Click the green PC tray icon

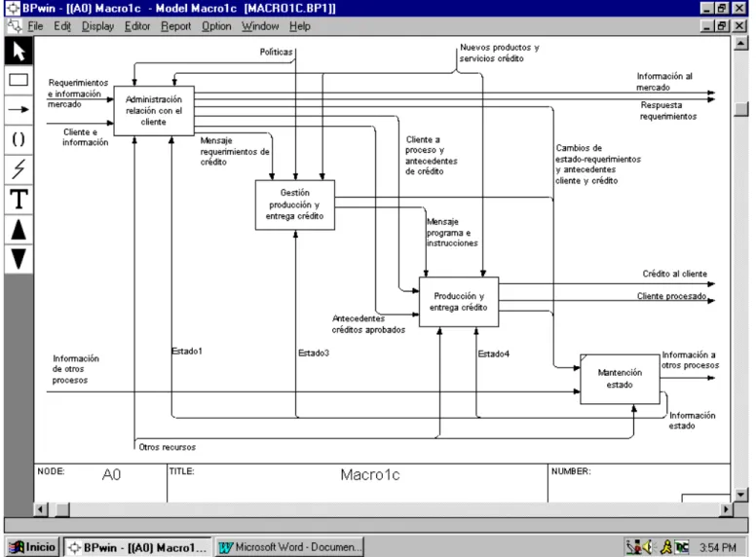pyautogui.click(x=682, y=547)
